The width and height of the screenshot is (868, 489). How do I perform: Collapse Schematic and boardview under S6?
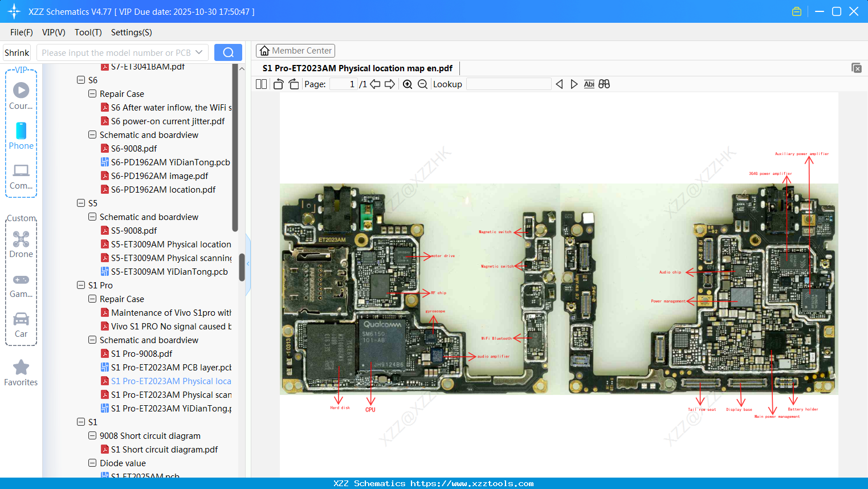coord(92,135)
